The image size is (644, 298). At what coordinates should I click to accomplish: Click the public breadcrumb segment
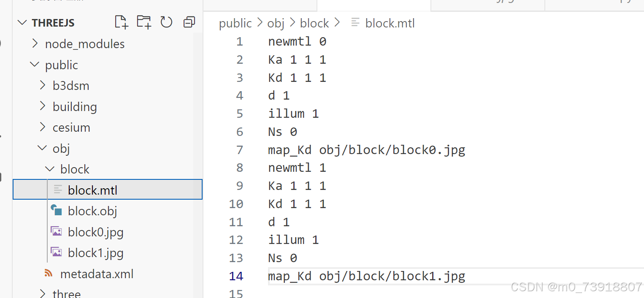click(235, 23)
